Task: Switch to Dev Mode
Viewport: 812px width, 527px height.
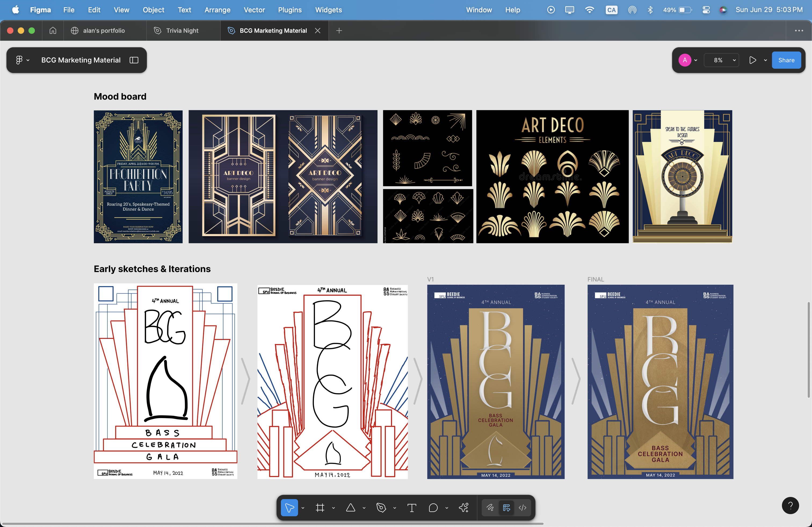Action: [x=522, y=508]
